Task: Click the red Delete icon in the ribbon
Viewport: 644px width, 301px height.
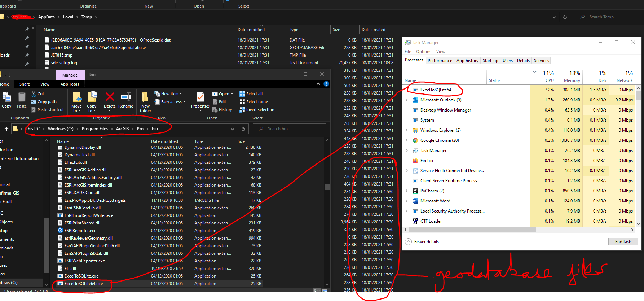Action: (x=110, y=97)
